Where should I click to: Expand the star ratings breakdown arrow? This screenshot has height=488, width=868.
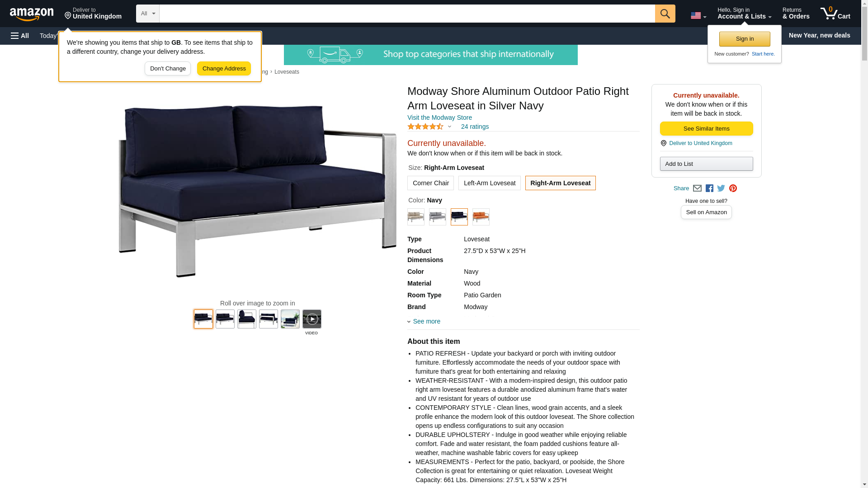pyautogui.click(x=449, y=127)
